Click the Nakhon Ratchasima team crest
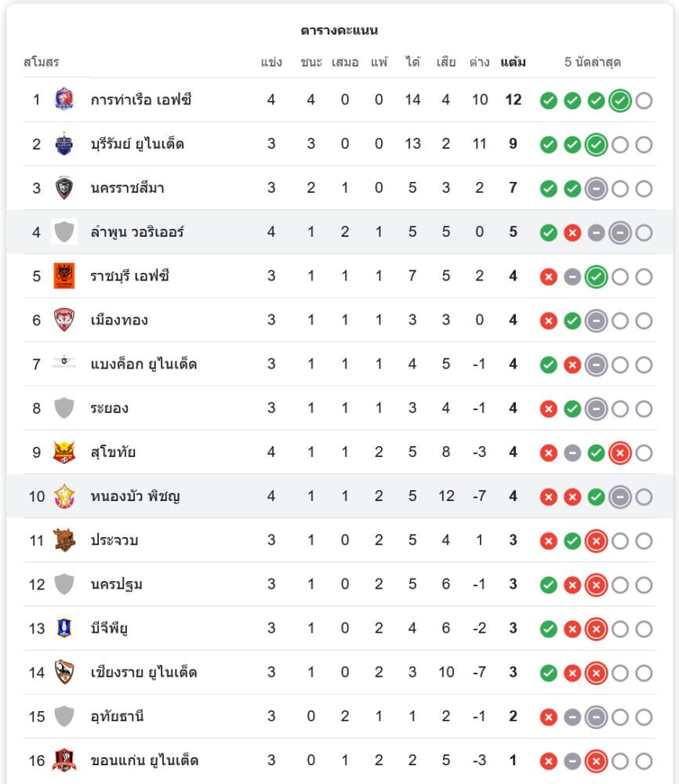This screenshot has height=784, width=679. [64, 188]
